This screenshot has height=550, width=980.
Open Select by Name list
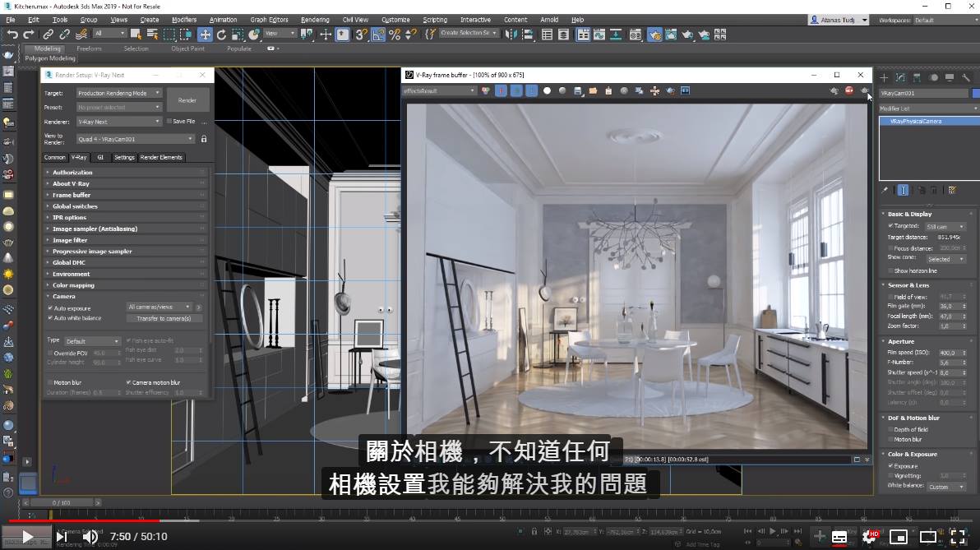(x=152, y=35)
